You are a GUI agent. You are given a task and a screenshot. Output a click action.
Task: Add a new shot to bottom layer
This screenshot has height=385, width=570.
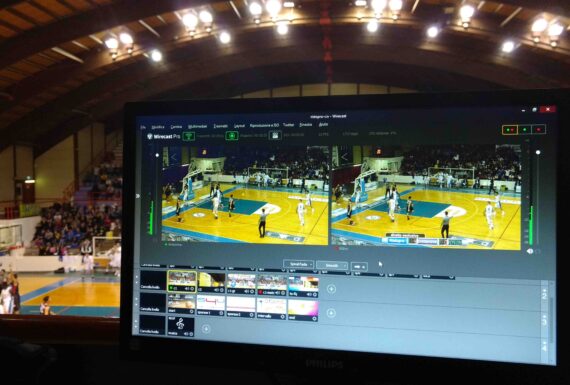point(206,329)
